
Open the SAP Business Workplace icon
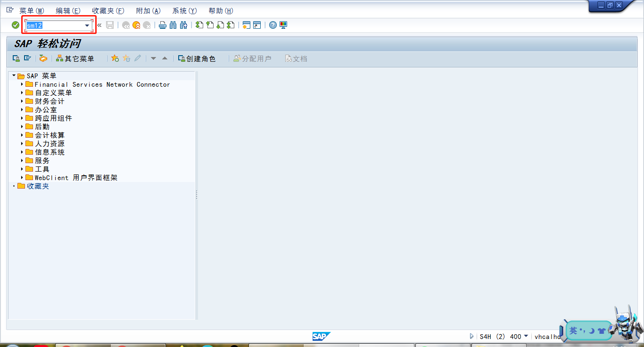[x=43, y=58]
